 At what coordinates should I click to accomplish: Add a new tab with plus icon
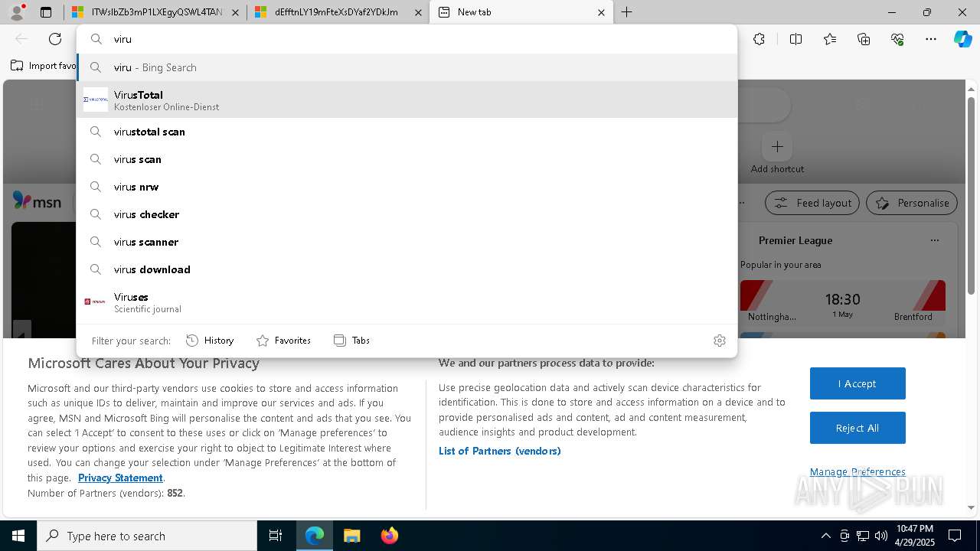pos(626,12)
